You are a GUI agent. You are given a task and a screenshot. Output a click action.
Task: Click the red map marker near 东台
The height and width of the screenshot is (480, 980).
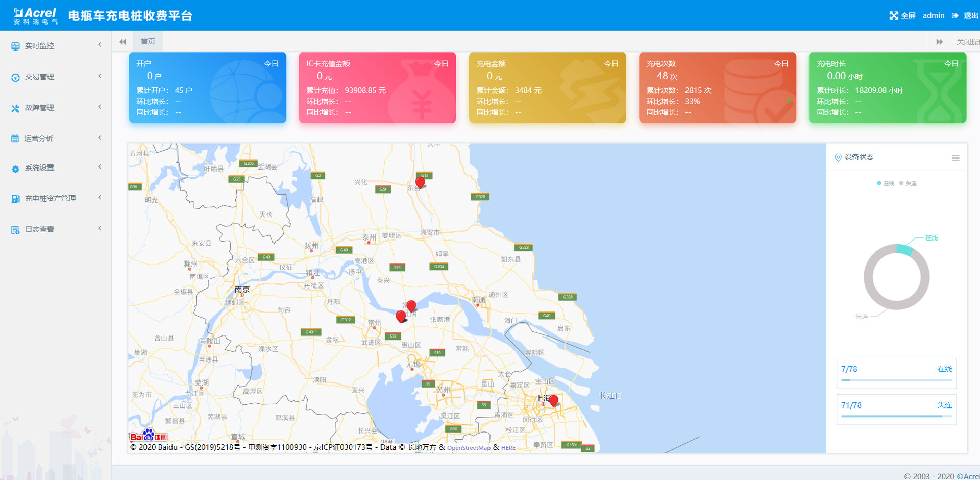(420, 182)
